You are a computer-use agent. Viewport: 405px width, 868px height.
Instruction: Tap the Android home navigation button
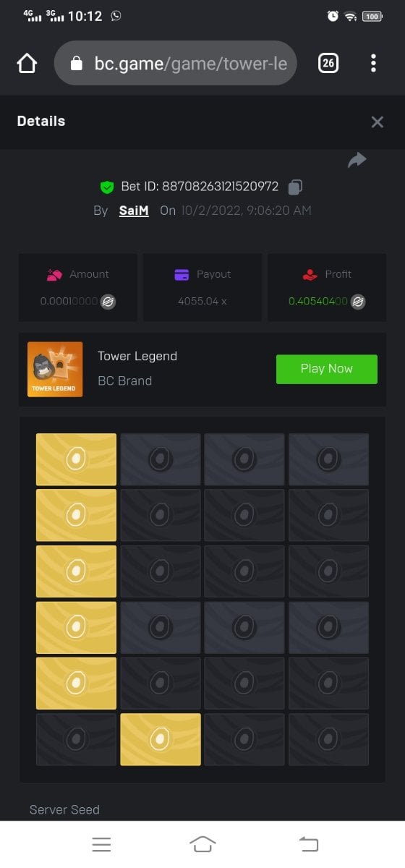202,844
